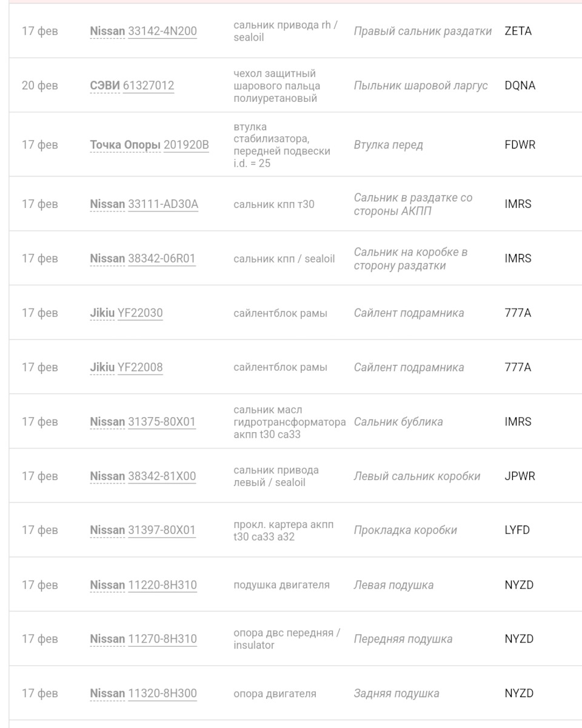Click Jikiu brand beside YF22030
This screenshot has height=728, width=582.
pyautogui.click(x=102, y=313)
